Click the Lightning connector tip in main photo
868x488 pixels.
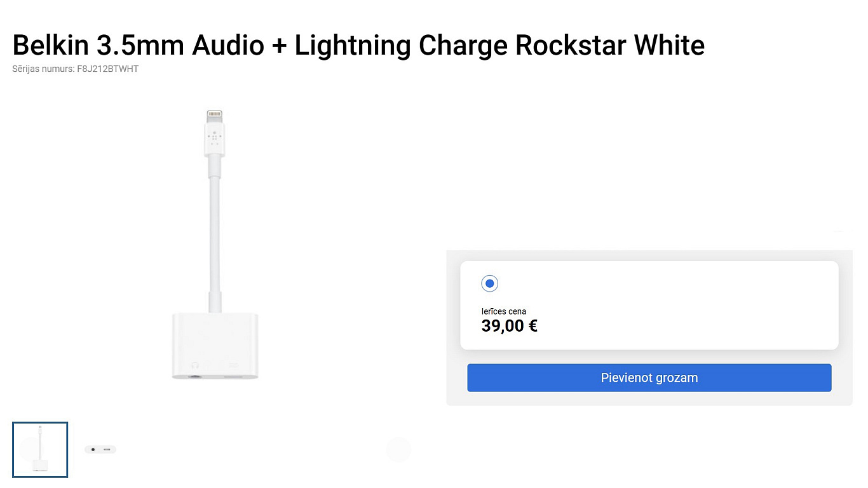(214, 116)
